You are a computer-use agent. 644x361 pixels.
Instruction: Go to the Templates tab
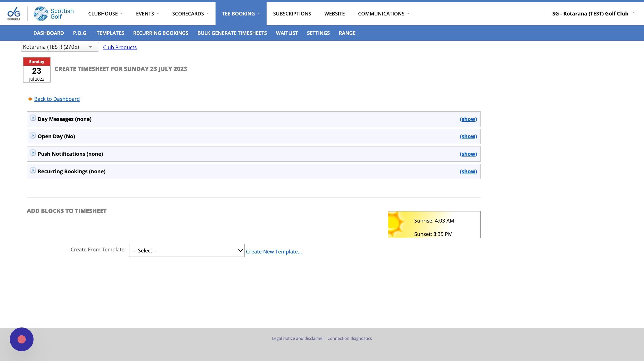(110, 33)
